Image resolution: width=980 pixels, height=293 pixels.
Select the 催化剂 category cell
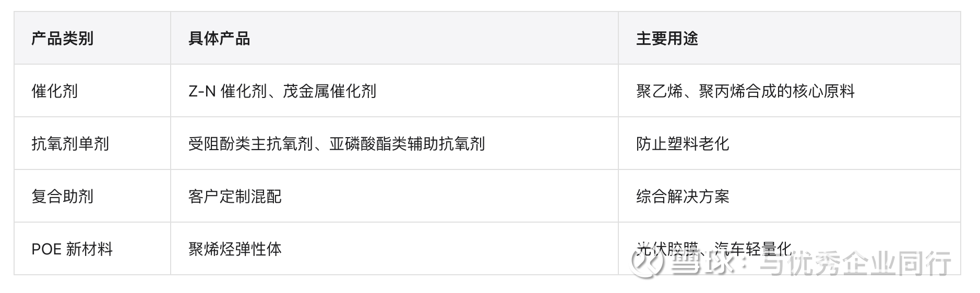point(54,91)
